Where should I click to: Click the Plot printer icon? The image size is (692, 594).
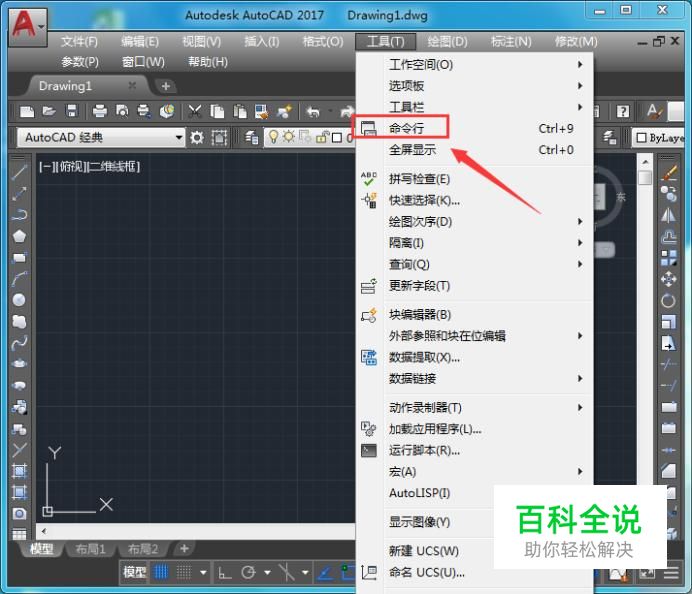(100, 111)
